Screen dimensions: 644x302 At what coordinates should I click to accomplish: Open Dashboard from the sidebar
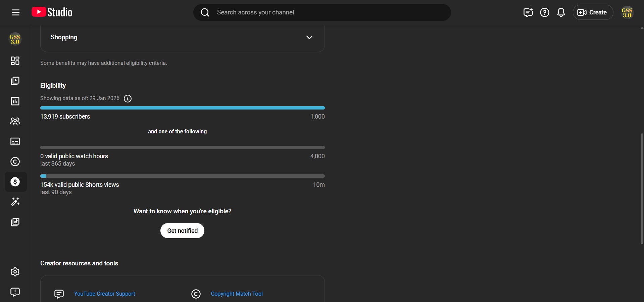click(15, 61)
